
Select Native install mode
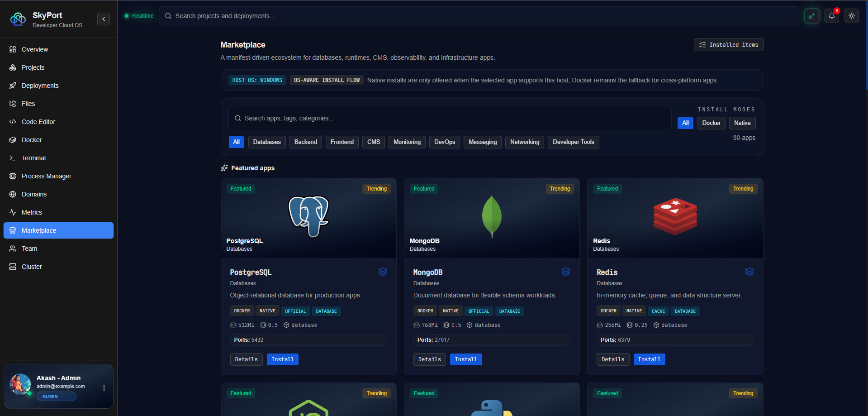coord(742,123)
